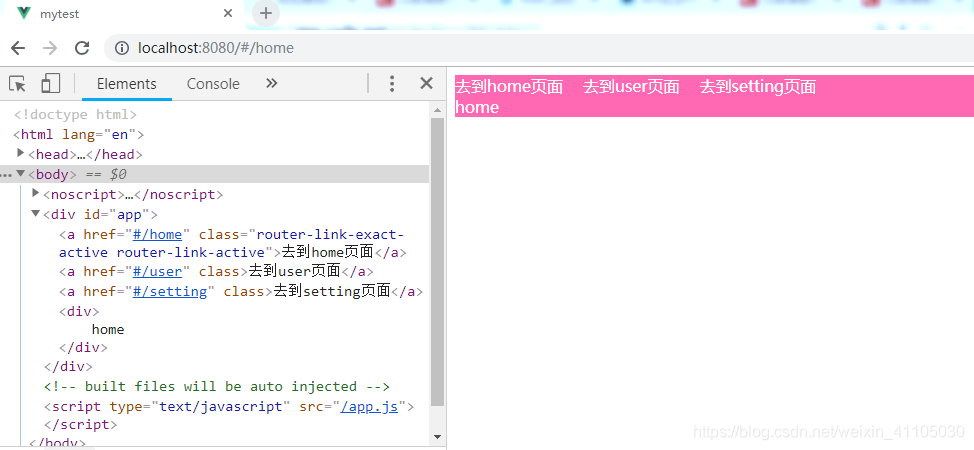Select the home text node in DOM
This screenshot has height=450, width=974.
(x=108, y=329)
